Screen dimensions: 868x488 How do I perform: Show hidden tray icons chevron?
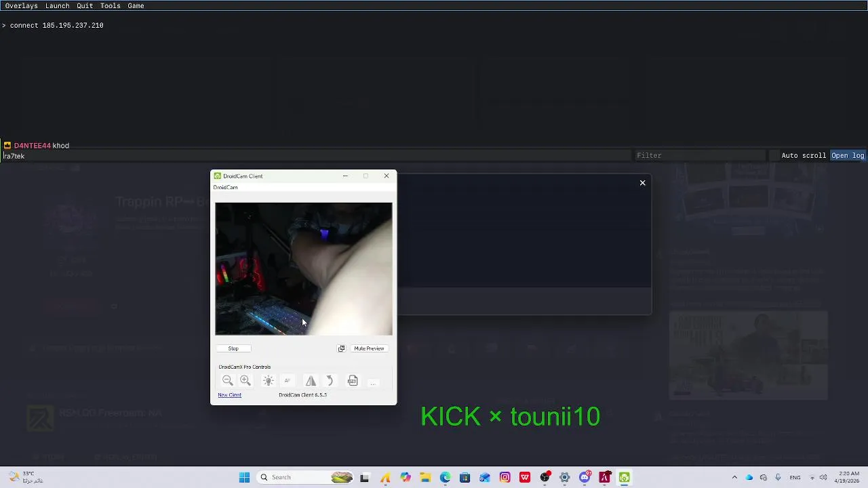[x=734, y=478]
